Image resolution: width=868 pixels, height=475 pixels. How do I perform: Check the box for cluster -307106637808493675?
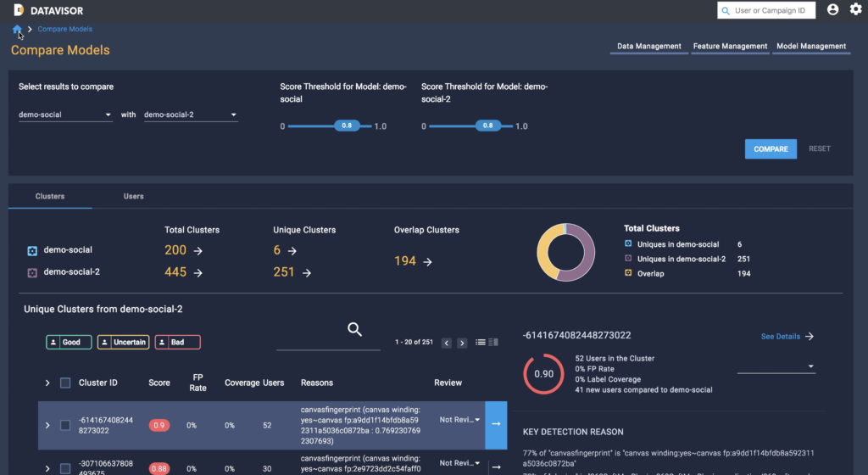click(x=65, y=468)
